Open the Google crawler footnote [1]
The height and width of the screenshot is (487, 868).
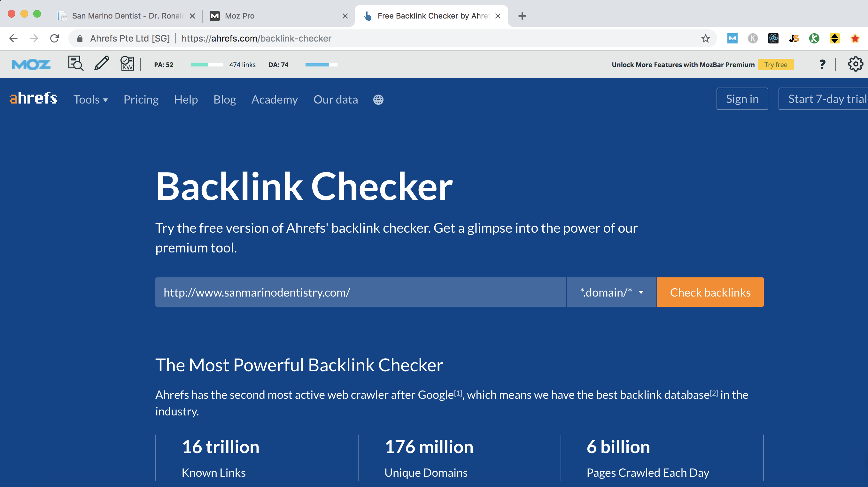coord(458,393)
